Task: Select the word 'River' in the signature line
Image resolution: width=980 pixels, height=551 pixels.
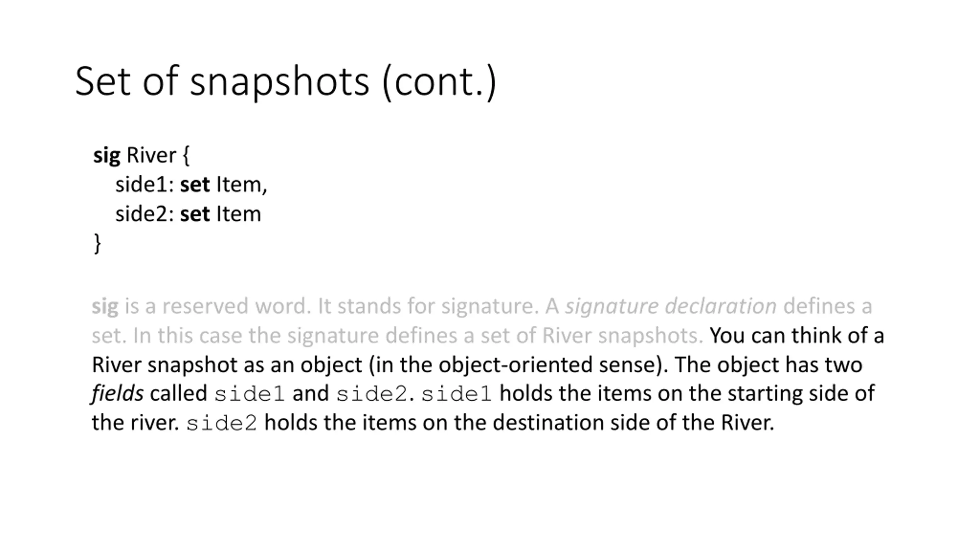Action: click(151, 155)
